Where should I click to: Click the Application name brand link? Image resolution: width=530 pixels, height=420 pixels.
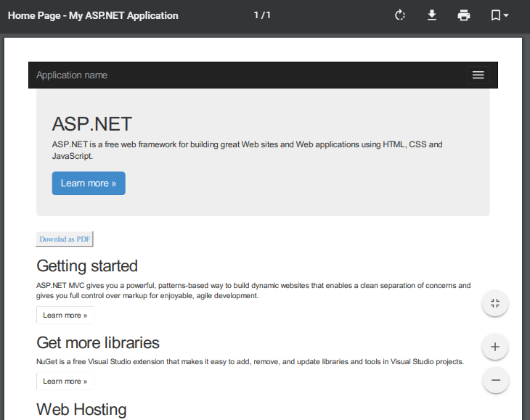[x=72, y=75]
